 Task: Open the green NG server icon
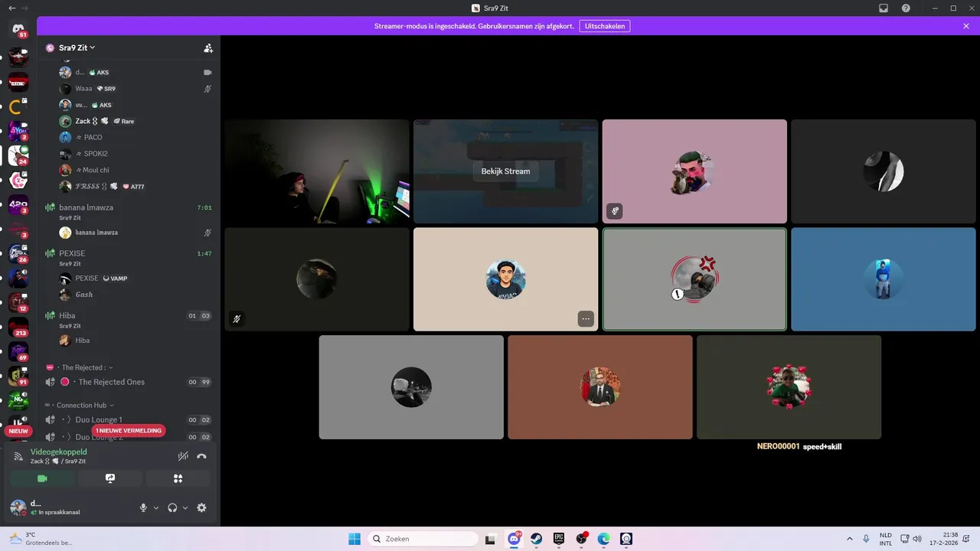click(x=18, y=400)
